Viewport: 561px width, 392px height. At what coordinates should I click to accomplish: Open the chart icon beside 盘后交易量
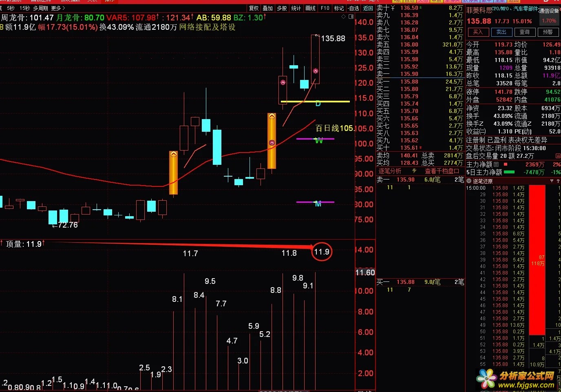(x=558, y=156)
